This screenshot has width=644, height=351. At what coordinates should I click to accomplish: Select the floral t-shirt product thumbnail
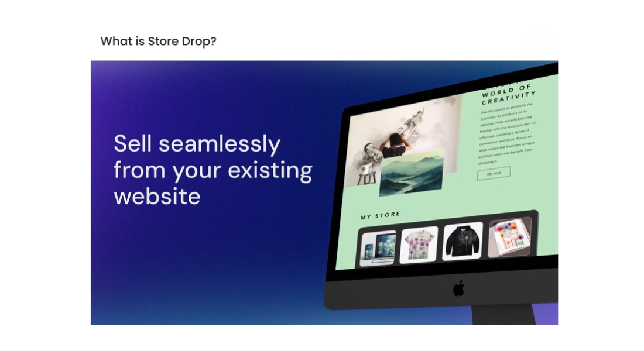coord(419,245)
